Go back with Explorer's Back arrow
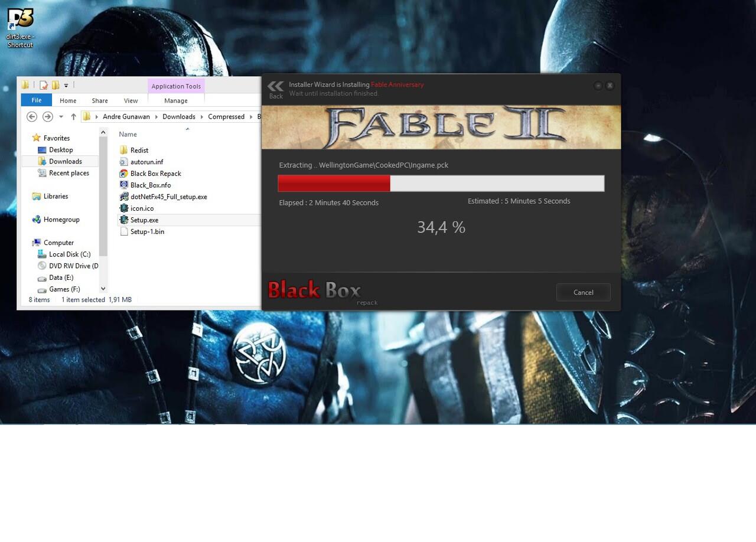Viewport: 756px width, 542px height. coord(32,117)
